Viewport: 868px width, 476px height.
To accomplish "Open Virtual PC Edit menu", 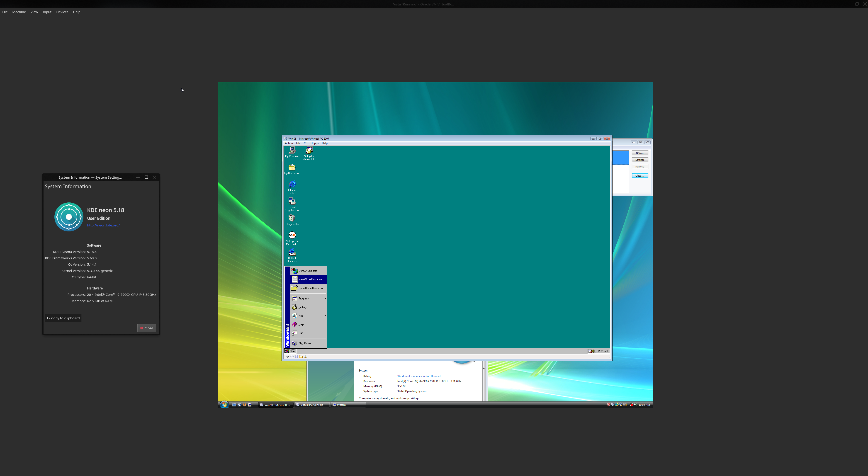I will tap(298, 143).
